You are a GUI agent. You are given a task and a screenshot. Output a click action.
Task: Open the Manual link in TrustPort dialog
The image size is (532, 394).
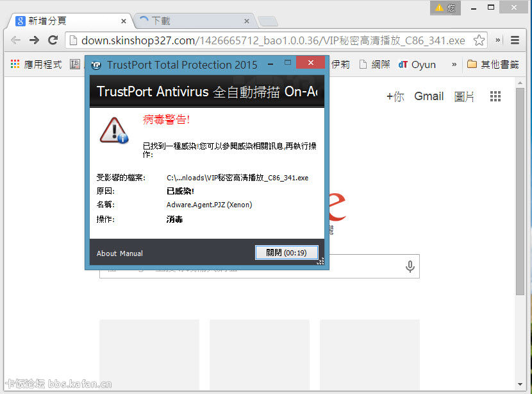click(131, 253)
